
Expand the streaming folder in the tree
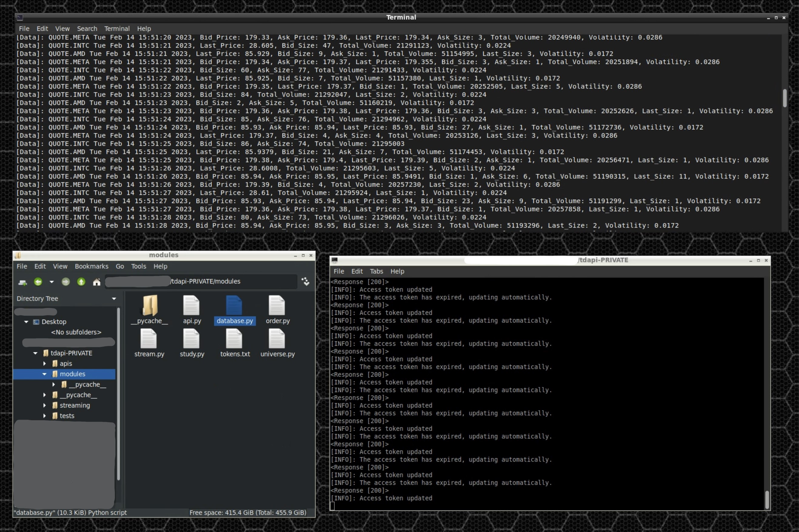tap(45, 405)
